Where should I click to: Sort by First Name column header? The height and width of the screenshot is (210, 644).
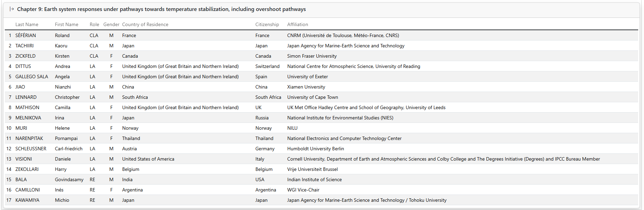66,24
